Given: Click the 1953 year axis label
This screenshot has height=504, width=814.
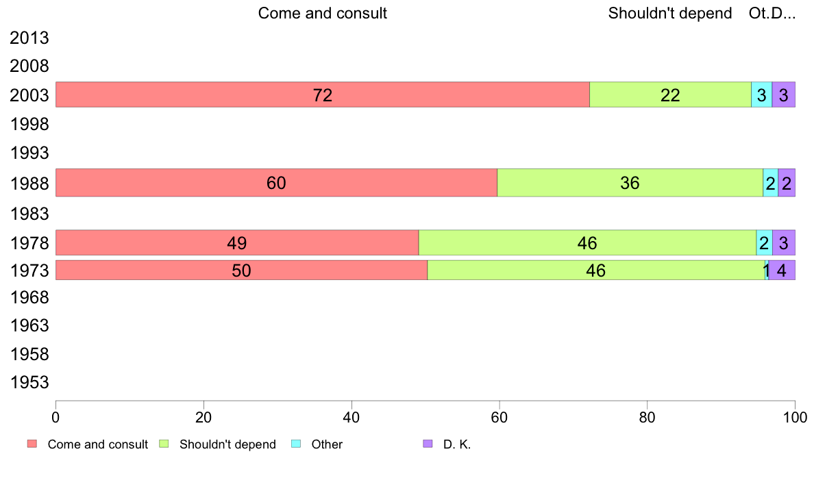Looking at the screenshot, I should (29, 383).
